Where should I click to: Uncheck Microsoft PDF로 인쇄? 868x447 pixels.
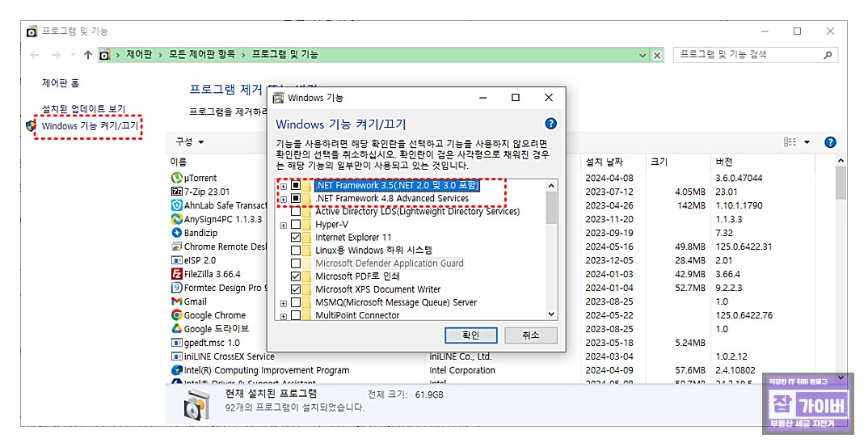pyautogui.click(x=296, y=276)
